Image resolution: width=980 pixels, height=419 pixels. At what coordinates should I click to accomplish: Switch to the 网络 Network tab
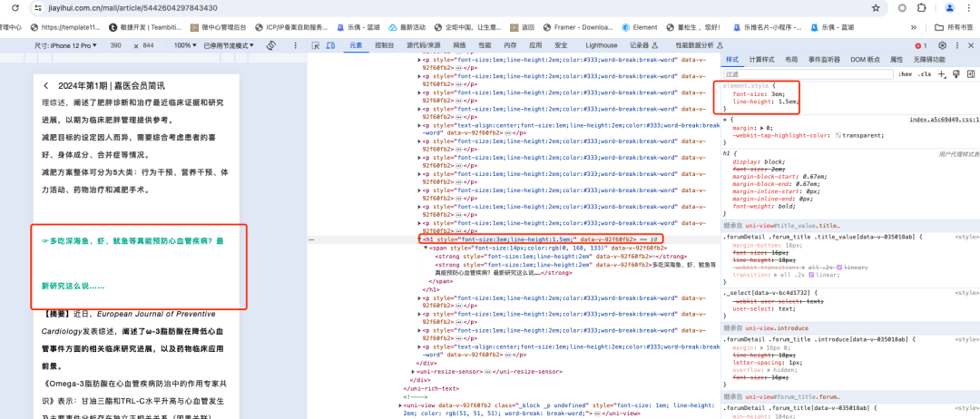click(x=459, y=45)
